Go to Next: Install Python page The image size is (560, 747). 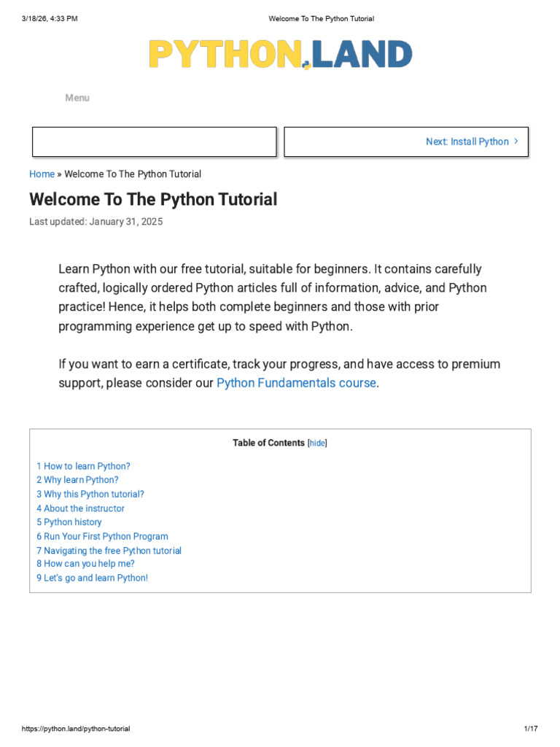pyautogui.click(x=467, y=142)
